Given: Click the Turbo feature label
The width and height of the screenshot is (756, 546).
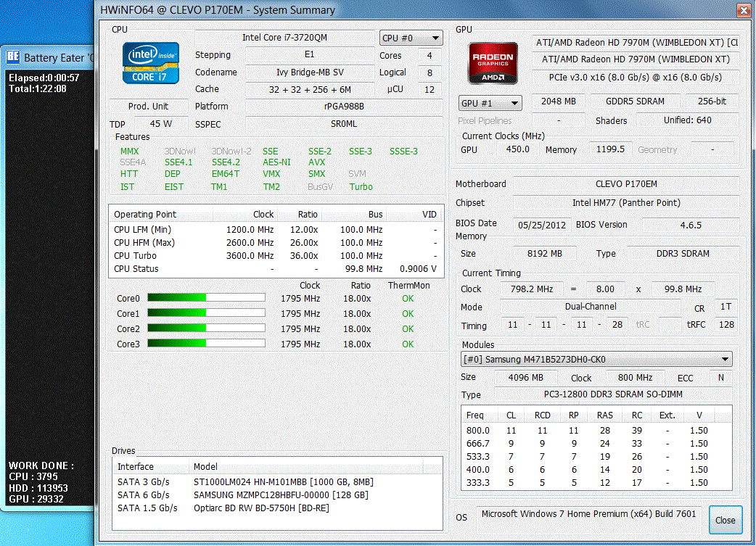Looking at the screenshot, I should [x=361, y=186].
